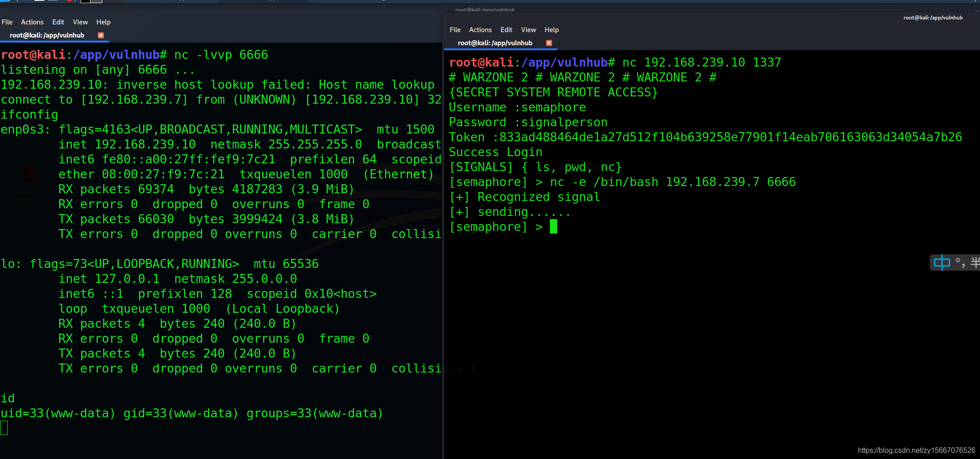Click the 'nc -lvvp 6666' command text

pos(221,55)
